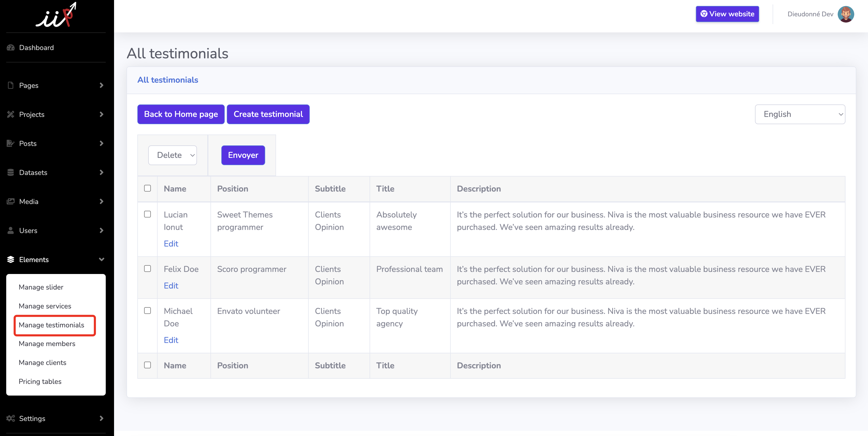Image resolution: width=868 pixels, height=436 pixels.
Task: Click the View website button
Action: 727,14
